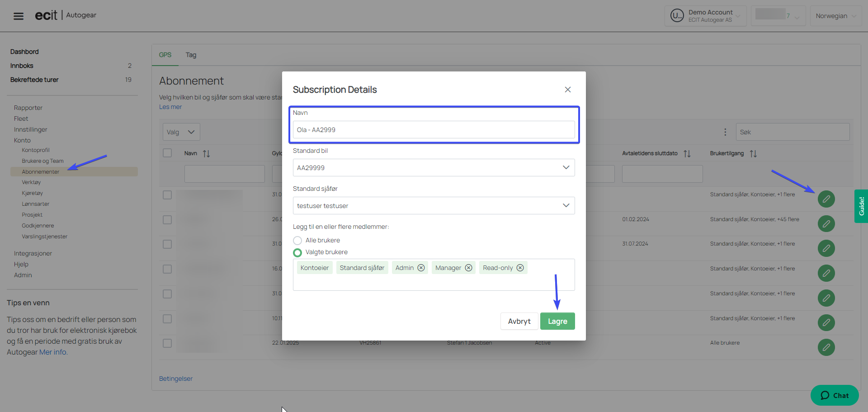Click the Navn text input field
Screen dimensions: 868x412
[x=434, y=130]
